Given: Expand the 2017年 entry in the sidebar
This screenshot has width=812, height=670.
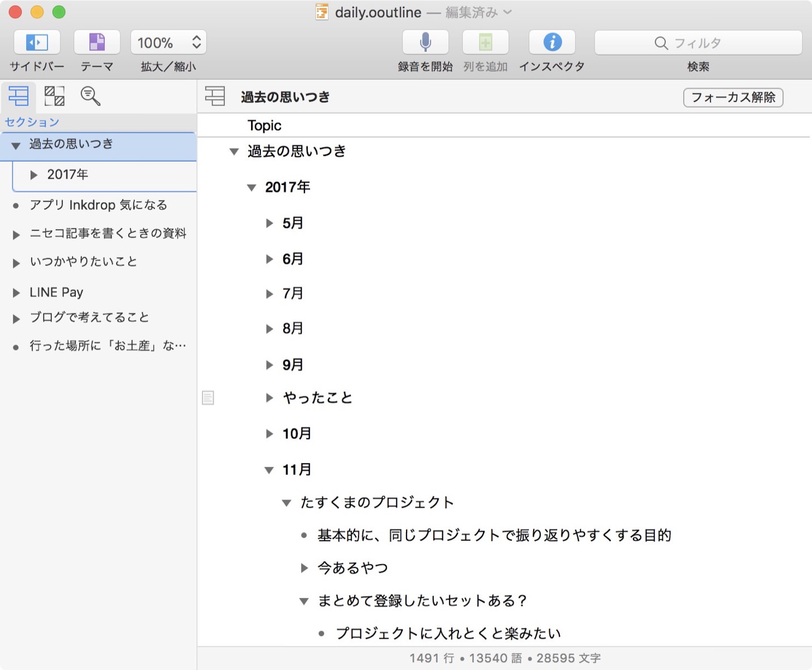Looking at the screenshot, I should tap(34, 174).
